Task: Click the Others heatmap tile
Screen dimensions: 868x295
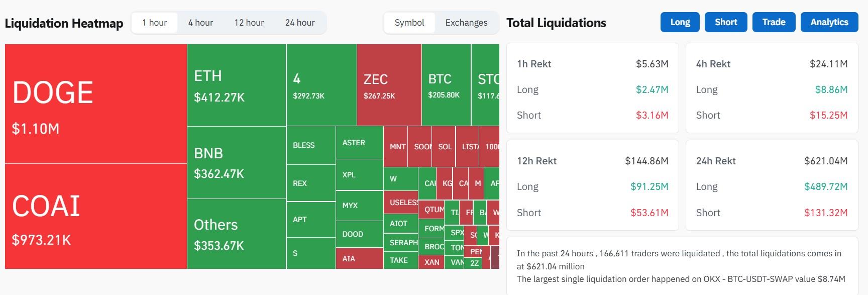Action: pos(236,234)
